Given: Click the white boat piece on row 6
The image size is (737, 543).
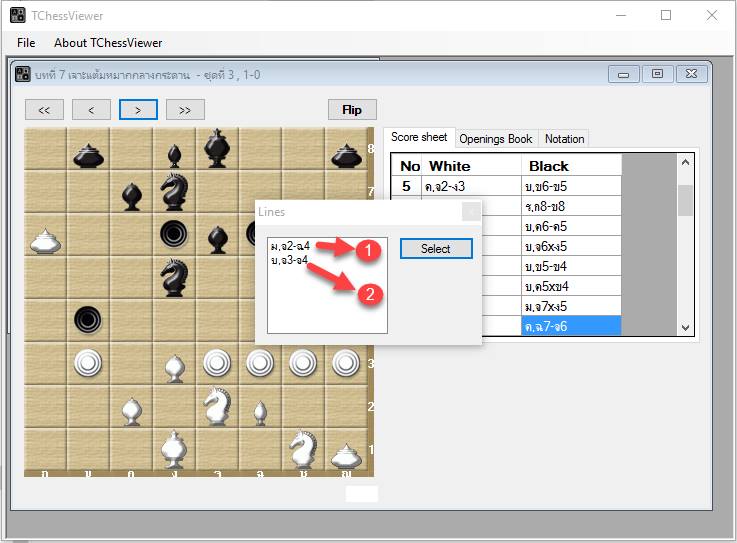Looking at the screenshot, I should point(44,241).
